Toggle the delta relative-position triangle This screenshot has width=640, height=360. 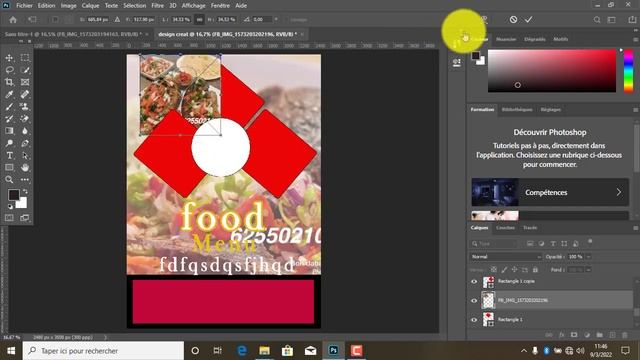117,20
